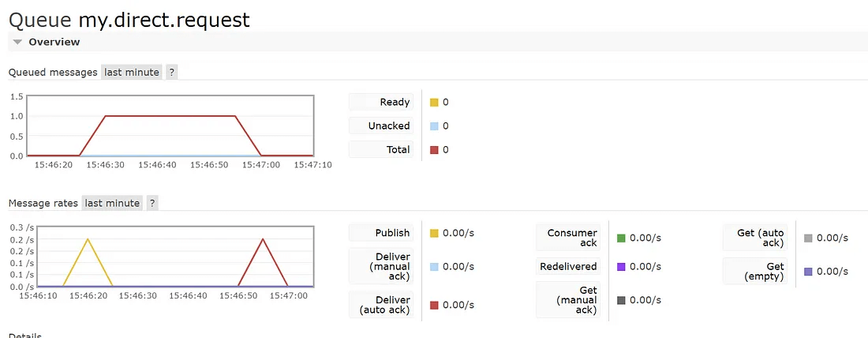Click help '?' next to Message rates

[x=152, y=203]
